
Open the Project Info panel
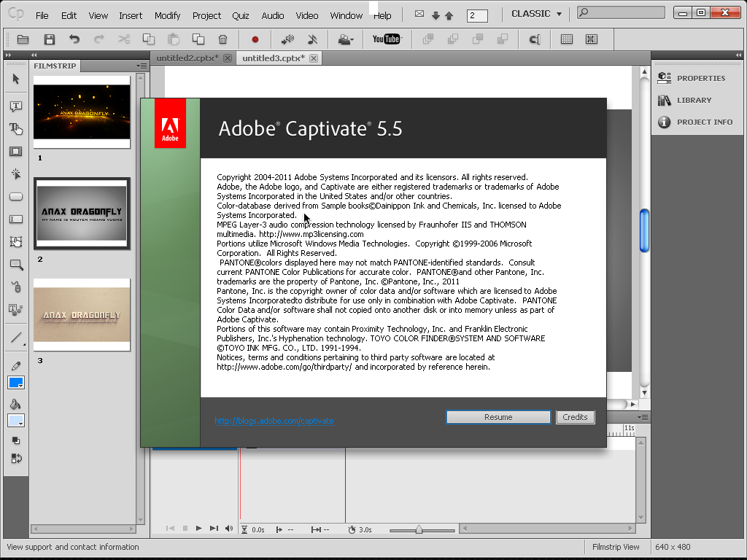(x=695, y=122)
